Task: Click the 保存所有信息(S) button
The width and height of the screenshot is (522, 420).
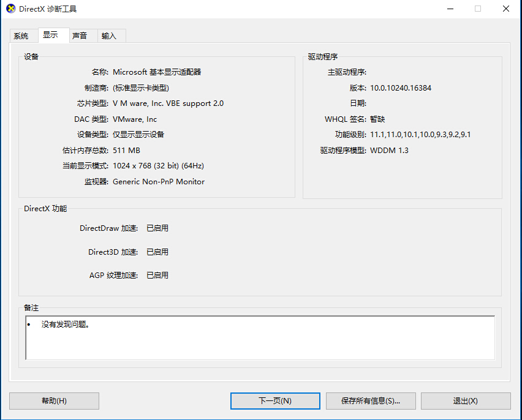Action: (x=371, y=401)
